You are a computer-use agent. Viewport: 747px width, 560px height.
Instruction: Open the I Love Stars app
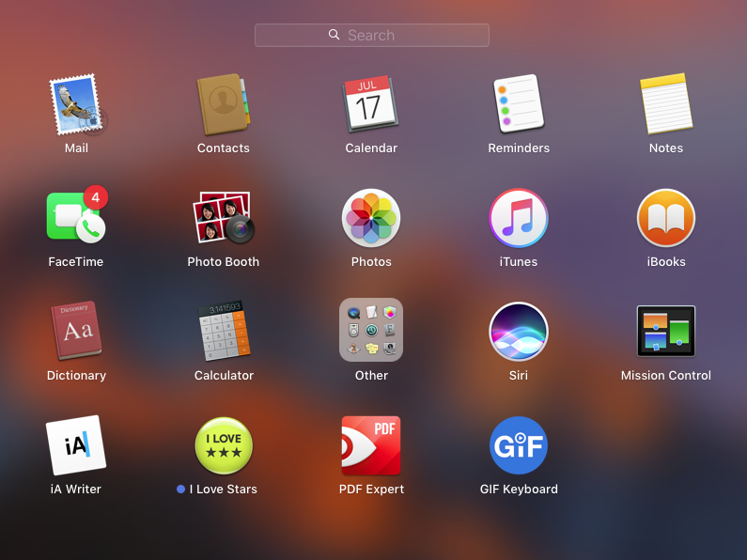(224, 445)
